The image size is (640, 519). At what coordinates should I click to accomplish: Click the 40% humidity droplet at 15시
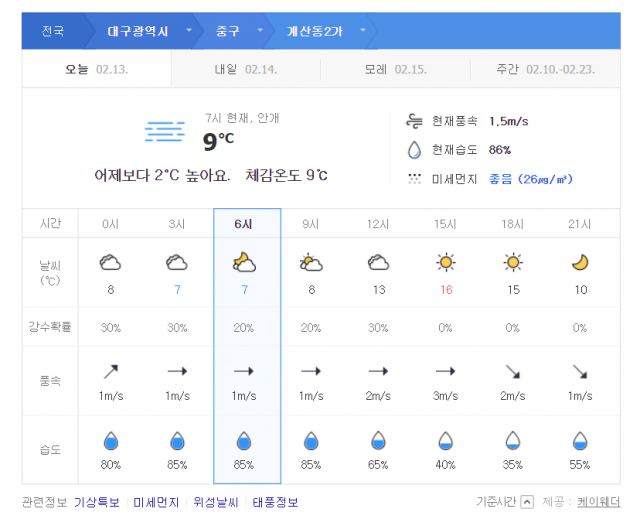(x=445, y=441)
